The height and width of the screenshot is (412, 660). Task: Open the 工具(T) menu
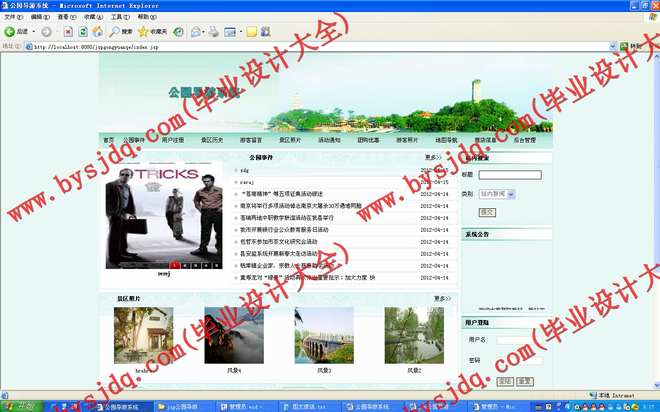119,17
